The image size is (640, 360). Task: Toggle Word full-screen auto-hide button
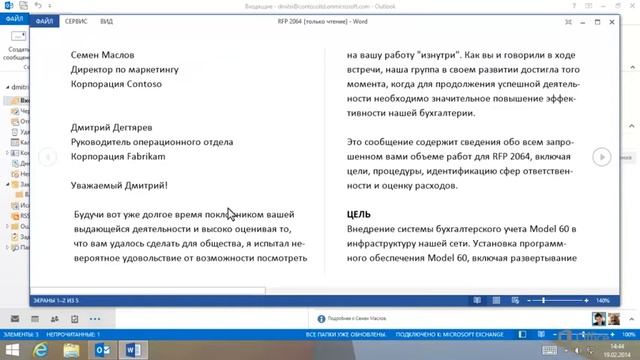568,22
